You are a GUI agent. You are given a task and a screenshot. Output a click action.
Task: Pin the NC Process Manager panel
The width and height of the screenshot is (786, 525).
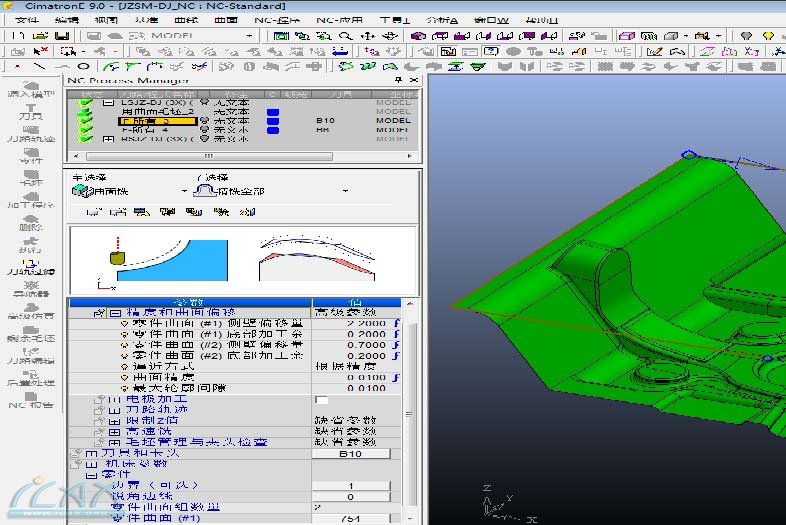398,81
